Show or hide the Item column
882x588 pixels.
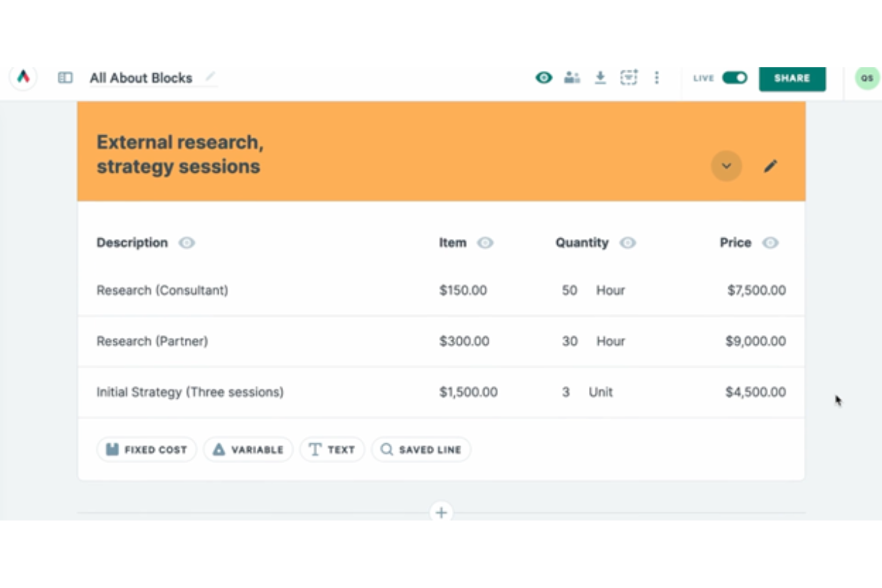(x=485, y=242)
